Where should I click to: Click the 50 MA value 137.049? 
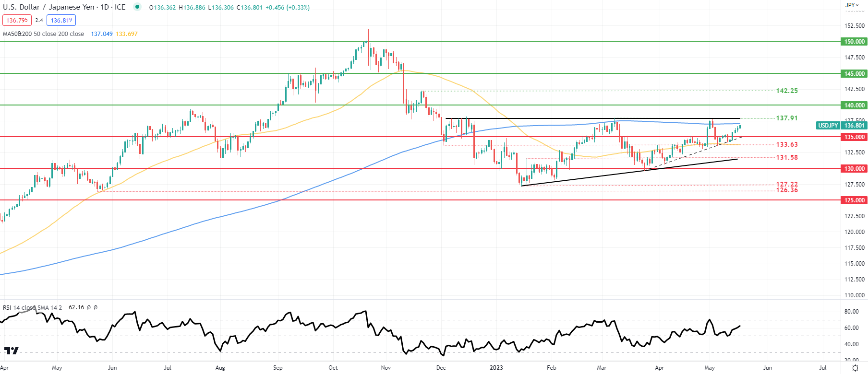[102, 34]
